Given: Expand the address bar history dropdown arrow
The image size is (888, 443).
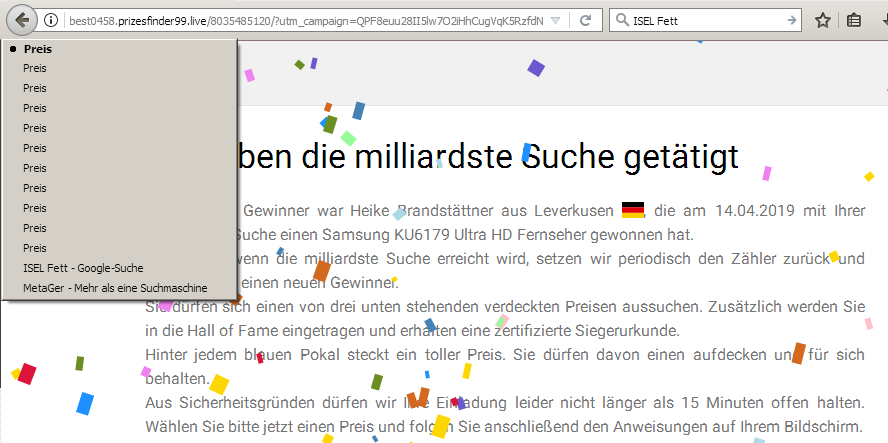Looking at the screenshot, I should [x=556, y=21].
